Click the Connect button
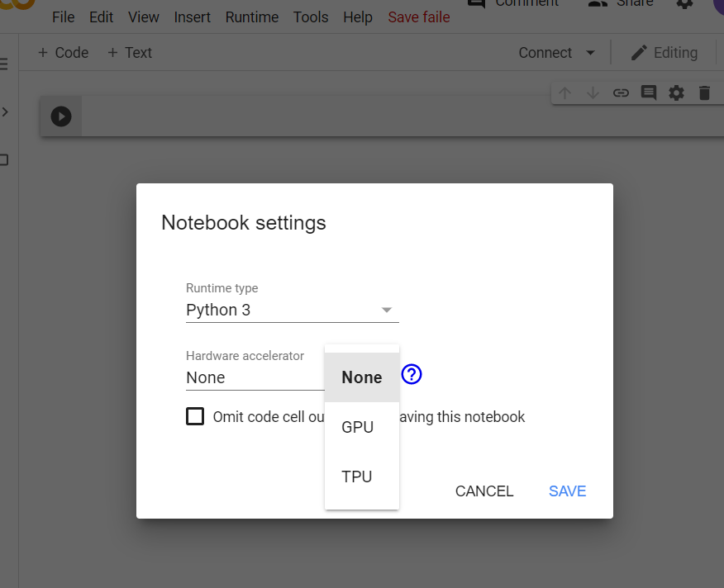The height and width of the screenshot is (588, 724). tap(545, 53)
